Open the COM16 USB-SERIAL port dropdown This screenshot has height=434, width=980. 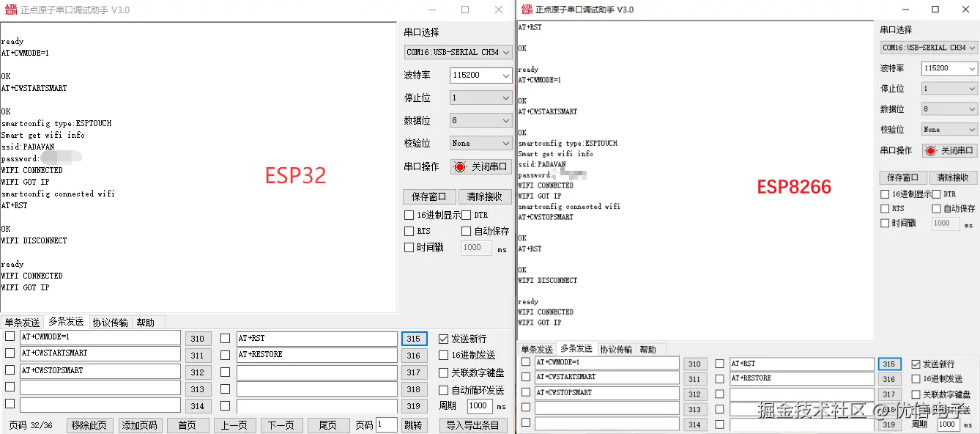(458, 52)
